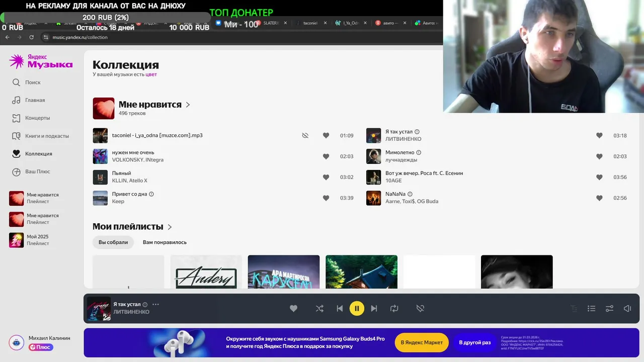Like the currently playing track in player bar
644x362 pixels.
(293, 308)
